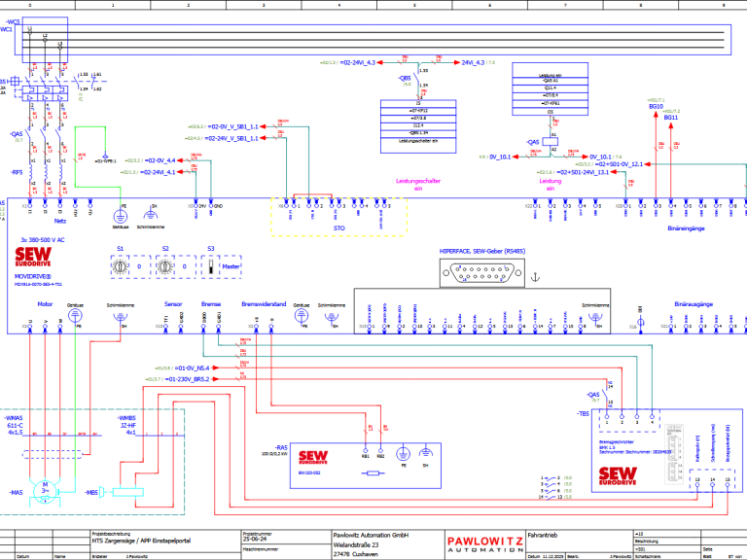
Task: Click the Fahrantrieb title field
Action: click(x=542, y=535)
